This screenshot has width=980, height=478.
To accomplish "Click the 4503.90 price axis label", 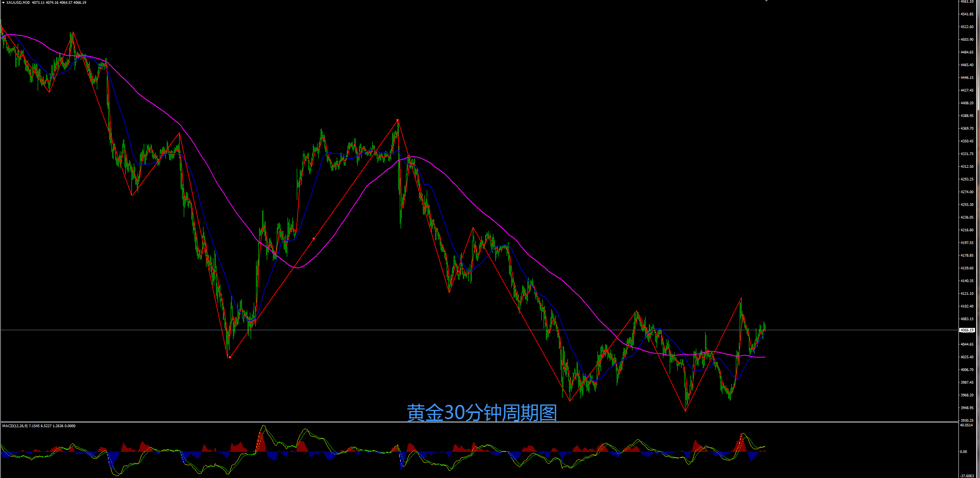I will (x=967, y=39).
